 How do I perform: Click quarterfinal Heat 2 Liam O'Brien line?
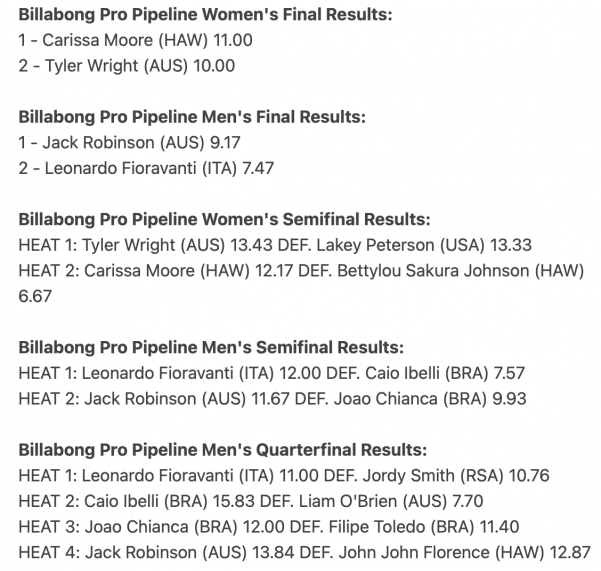pos(251,501)
